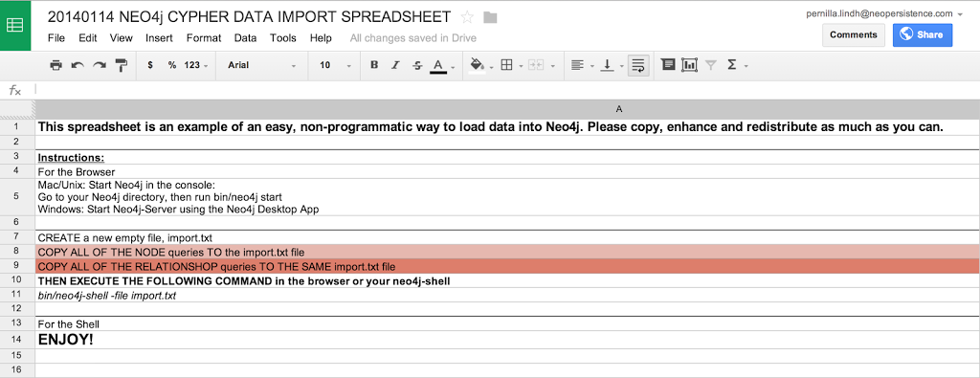The width and height of the screenshot is (980, 378).
Task: Open the Edit menu
Action: [x=87, y=38]
